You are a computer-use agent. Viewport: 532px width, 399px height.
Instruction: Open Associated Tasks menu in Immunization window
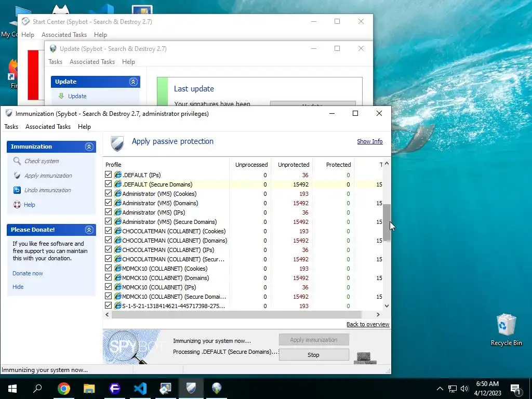(48, 127)
